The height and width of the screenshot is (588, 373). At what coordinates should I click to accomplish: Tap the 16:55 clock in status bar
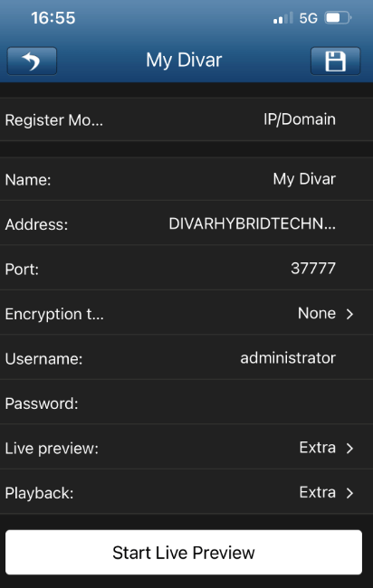click(x=53, y=18)
